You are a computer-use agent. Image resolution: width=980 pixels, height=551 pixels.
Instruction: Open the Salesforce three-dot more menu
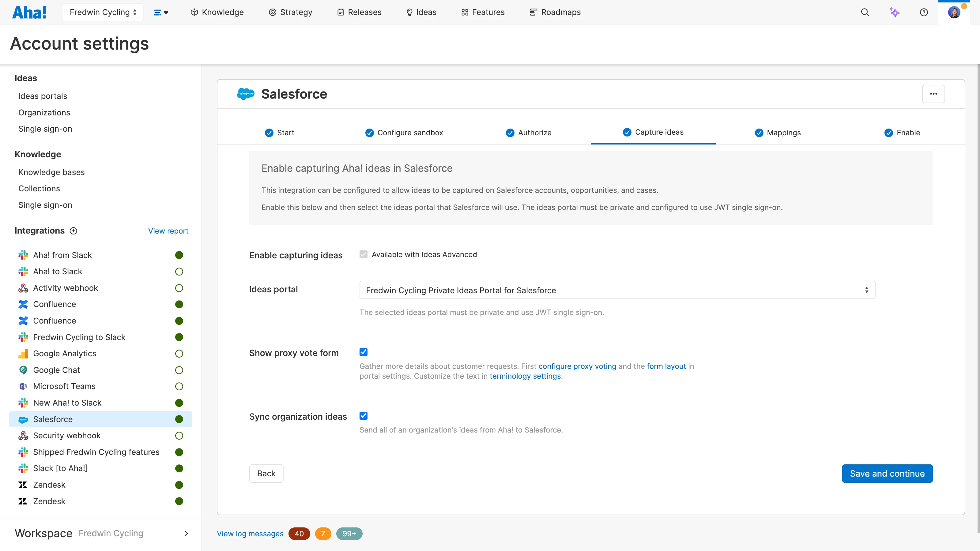933,94
